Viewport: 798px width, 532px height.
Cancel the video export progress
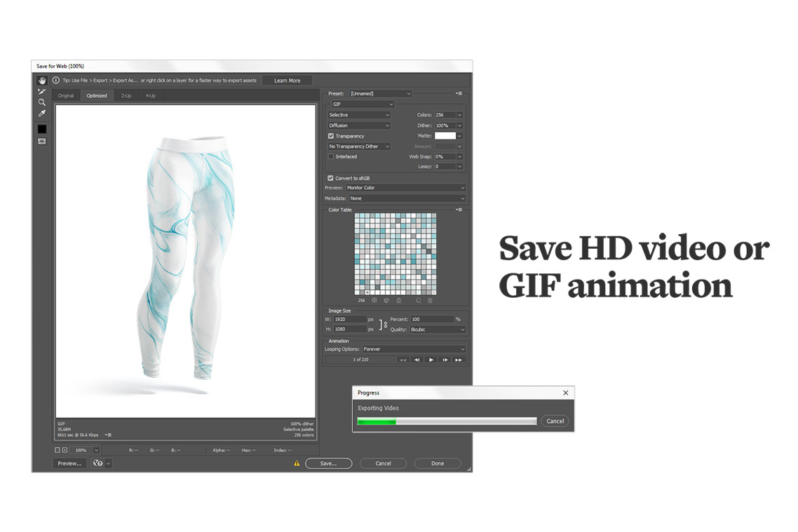pos(555,421)
